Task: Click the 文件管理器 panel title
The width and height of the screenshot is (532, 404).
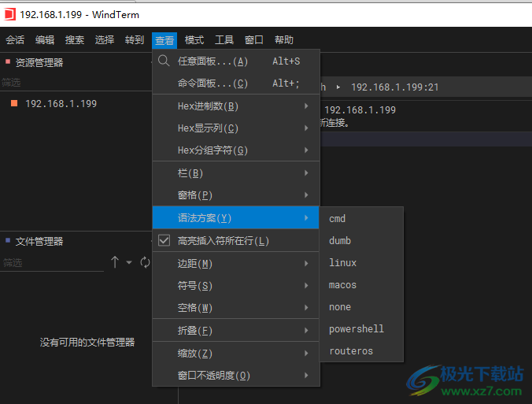Action: click(x=39, y=242)
